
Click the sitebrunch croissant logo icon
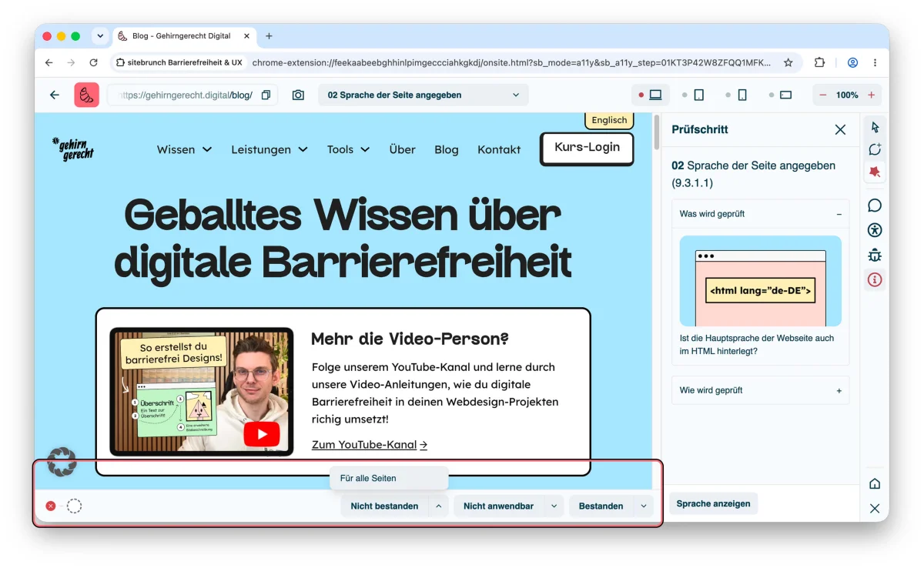[86, 95]
